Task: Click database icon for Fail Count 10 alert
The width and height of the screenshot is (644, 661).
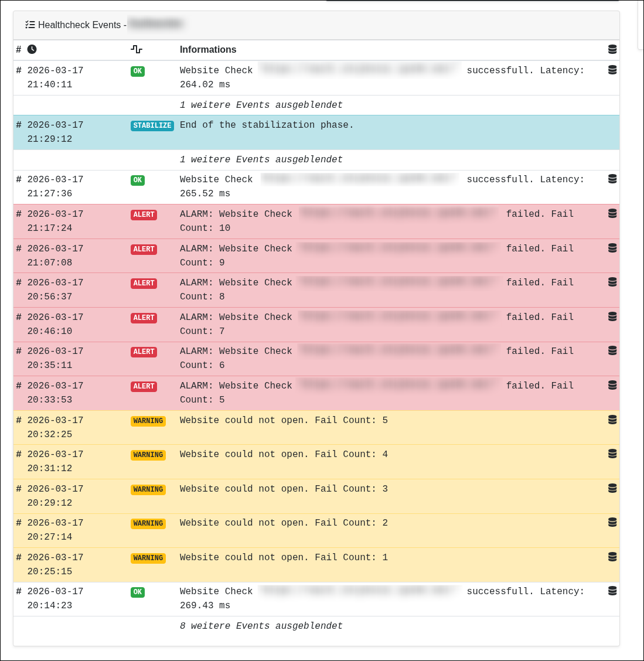Action: pyautogui.click(x=612, y=213)
